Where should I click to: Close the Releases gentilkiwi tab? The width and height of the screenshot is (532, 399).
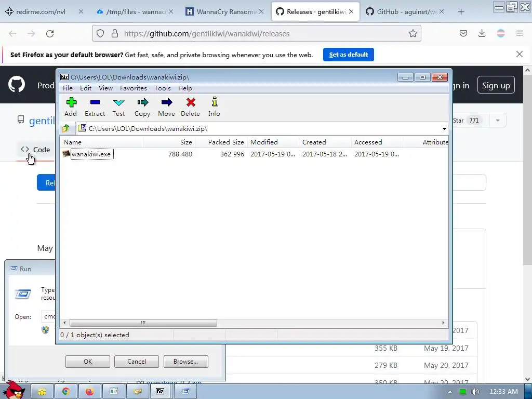pyautogui.click(x=351, y=11)
